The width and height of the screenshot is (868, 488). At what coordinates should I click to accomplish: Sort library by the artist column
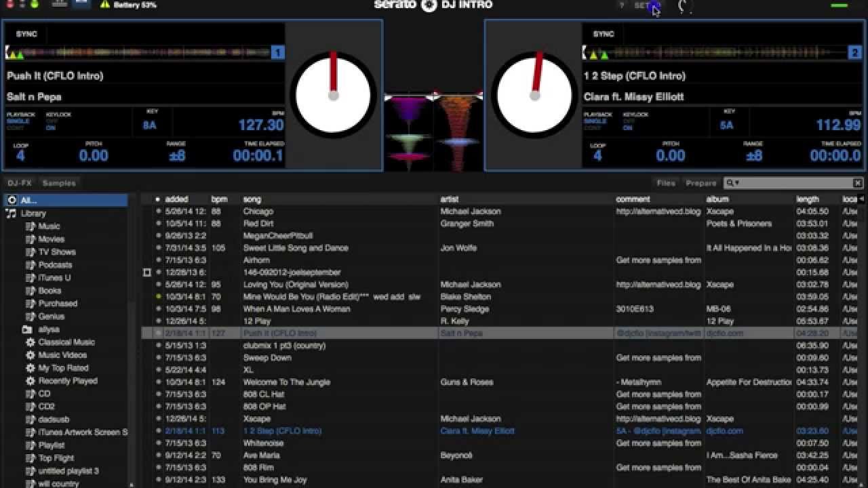450,199
